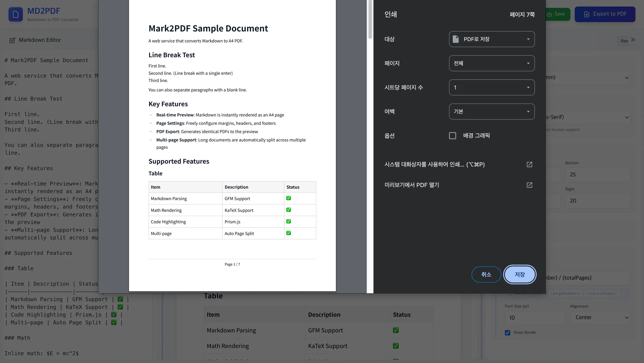Viewport: 644px width, 363px height.
Task: Click the {totalPages} variable chip
Action: coord(602,293)
